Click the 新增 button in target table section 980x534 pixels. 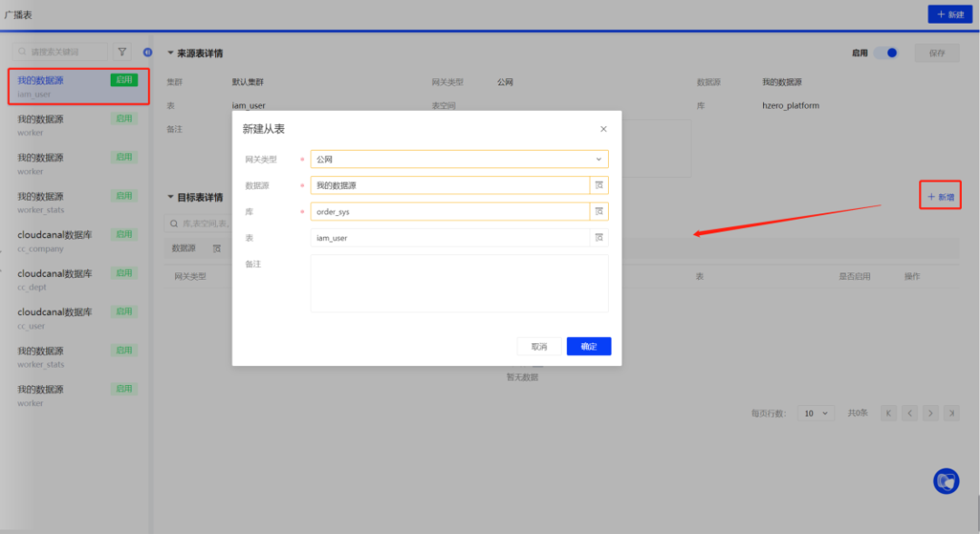[940, 196]
